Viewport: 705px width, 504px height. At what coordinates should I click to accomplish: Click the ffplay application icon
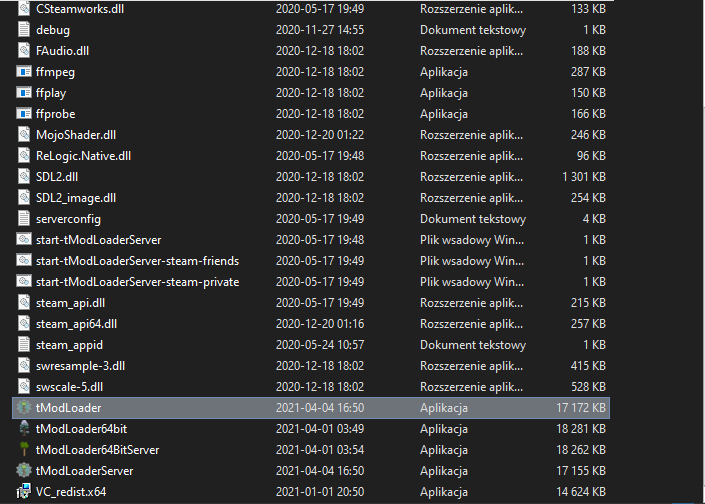(24, 93)
